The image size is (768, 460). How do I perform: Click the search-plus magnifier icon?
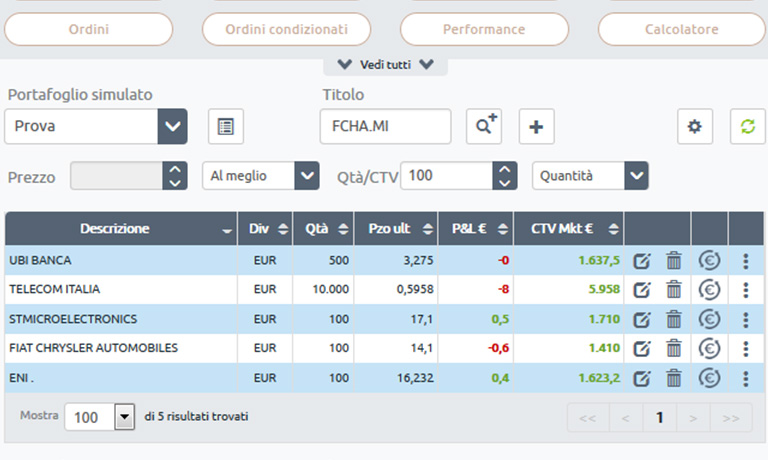point(484,126)
